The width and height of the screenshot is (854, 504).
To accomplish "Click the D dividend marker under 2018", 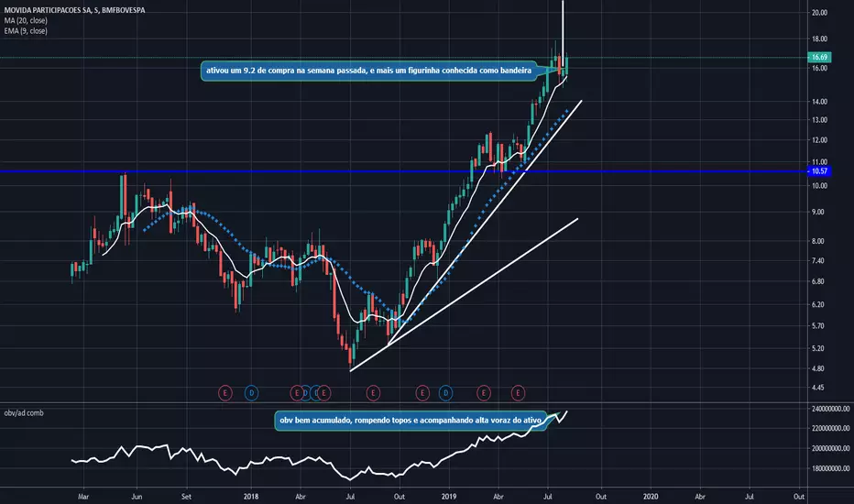I will [251, 392].
